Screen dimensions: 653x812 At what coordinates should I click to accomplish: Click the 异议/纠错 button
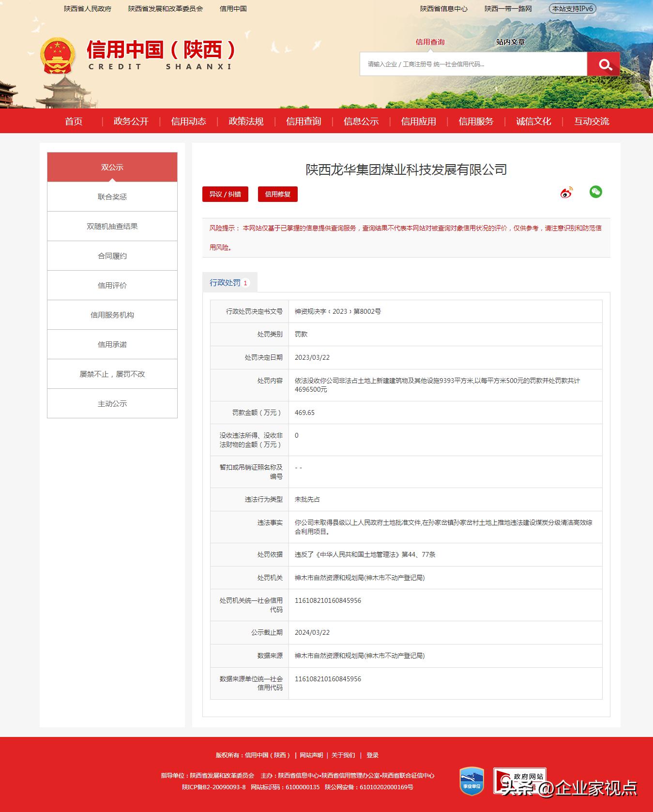(225, 194)
